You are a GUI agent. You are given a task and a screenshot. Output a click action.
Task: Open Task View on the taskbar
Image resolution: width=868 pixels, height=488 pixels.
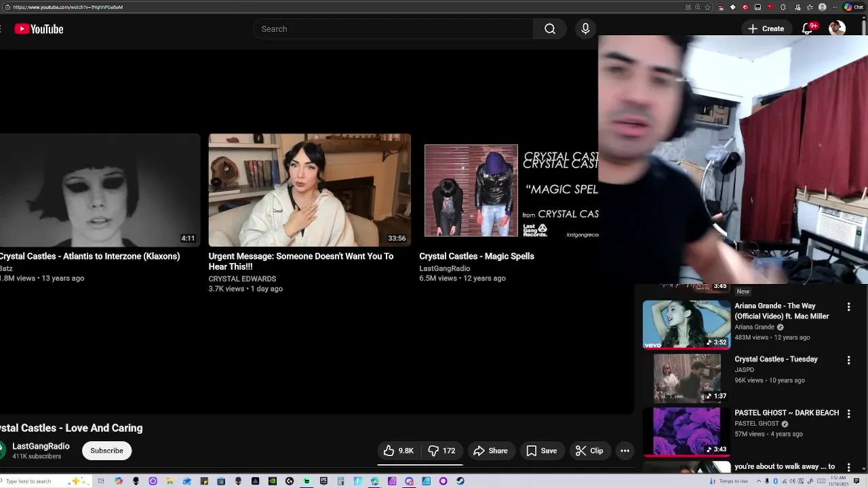coord(101,481)
